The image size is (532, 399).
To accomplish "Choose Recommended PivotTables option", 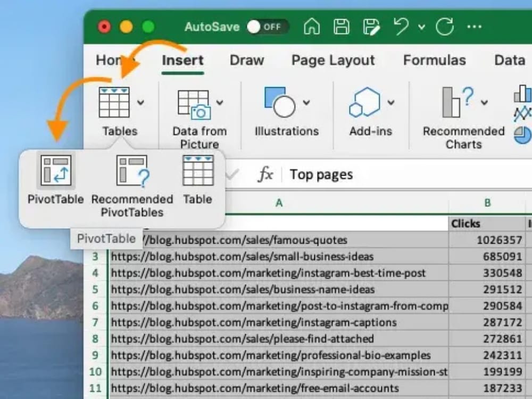I will 132,186.
